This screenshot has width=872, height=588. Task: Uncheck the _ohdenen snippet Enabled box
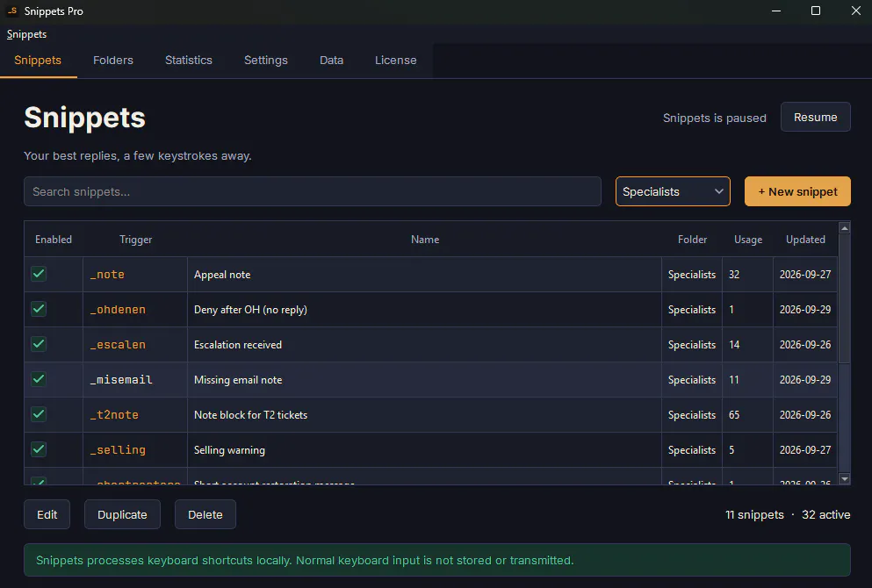(39, 308)
